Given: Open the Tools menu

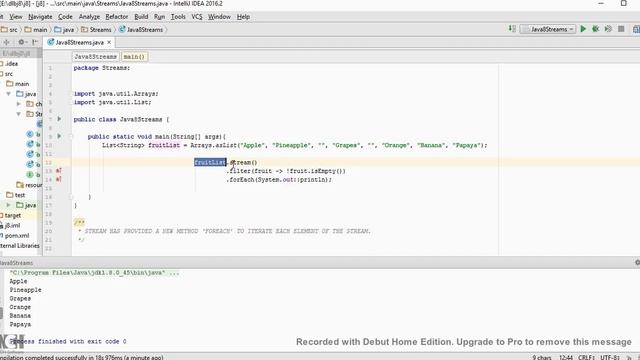Looking at the screenshot, I should [178, 17].
